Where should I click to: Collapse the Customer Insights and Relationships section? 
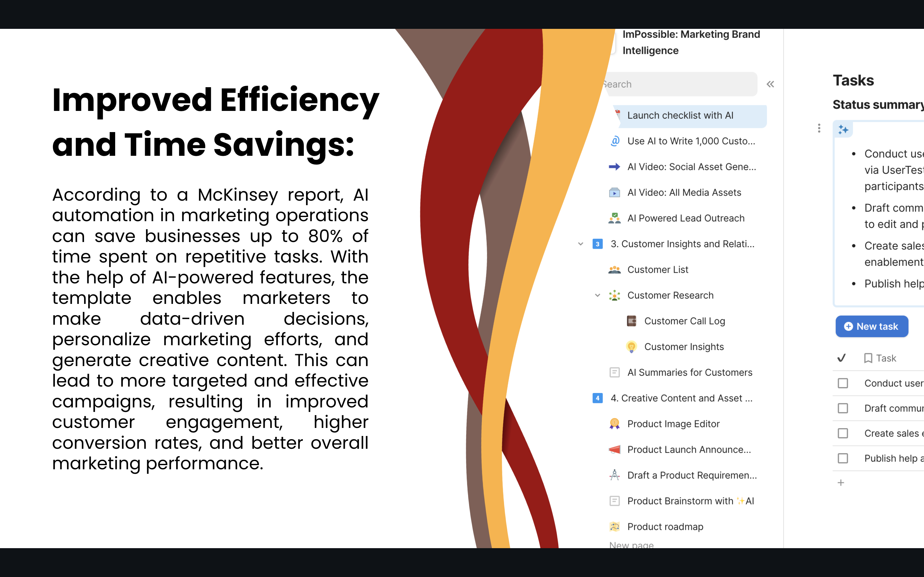[x=580, y=244]
